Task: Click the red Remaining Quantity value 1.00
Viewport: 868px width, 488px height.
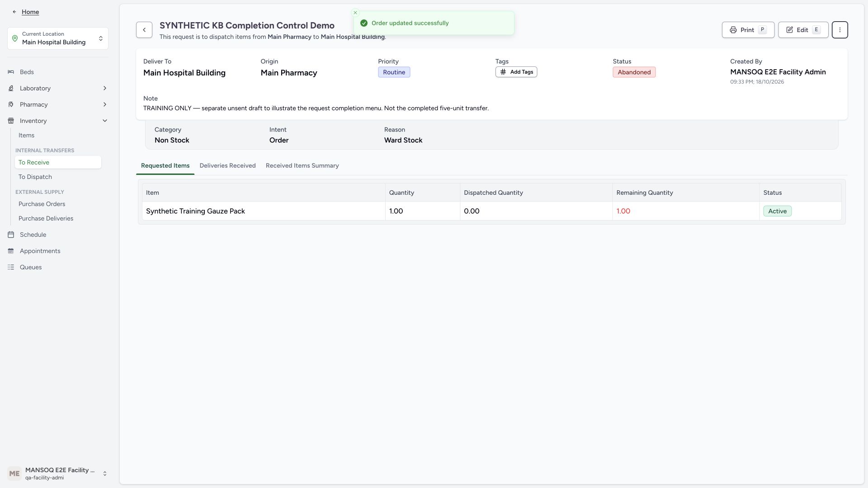Action: click(623, 211)
